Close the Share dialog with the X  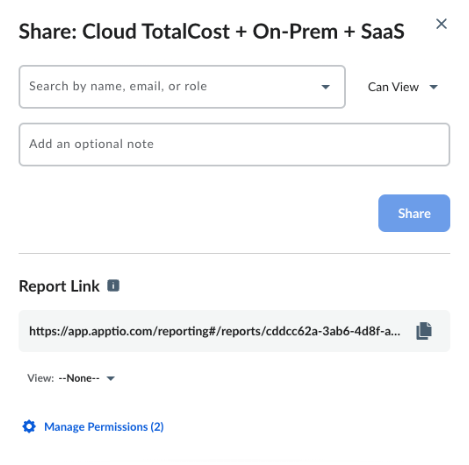[x=441, y=24]
